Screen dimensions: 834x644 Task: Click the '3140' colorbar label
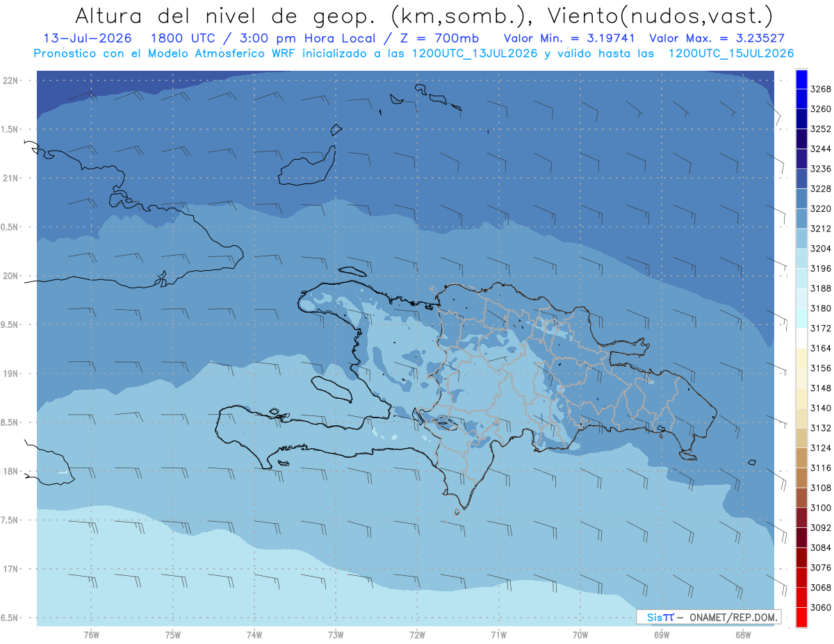pos(821,408)
